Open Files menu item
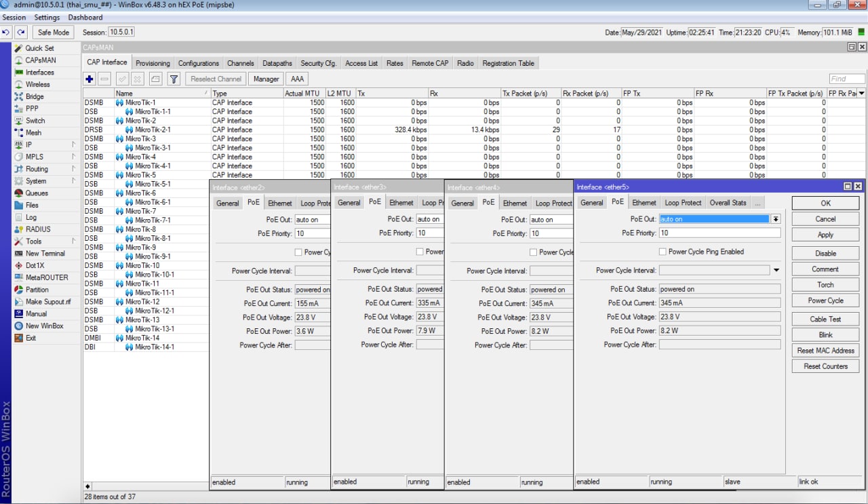868x504 pixels. [32, 206]
